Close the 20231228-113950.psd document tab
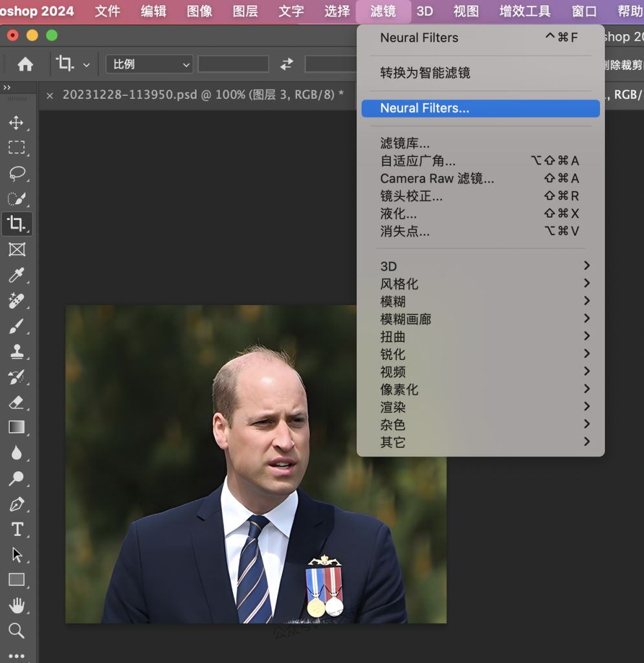The height and width of the screenshot is (663, 644). click(x=50, y=95)
